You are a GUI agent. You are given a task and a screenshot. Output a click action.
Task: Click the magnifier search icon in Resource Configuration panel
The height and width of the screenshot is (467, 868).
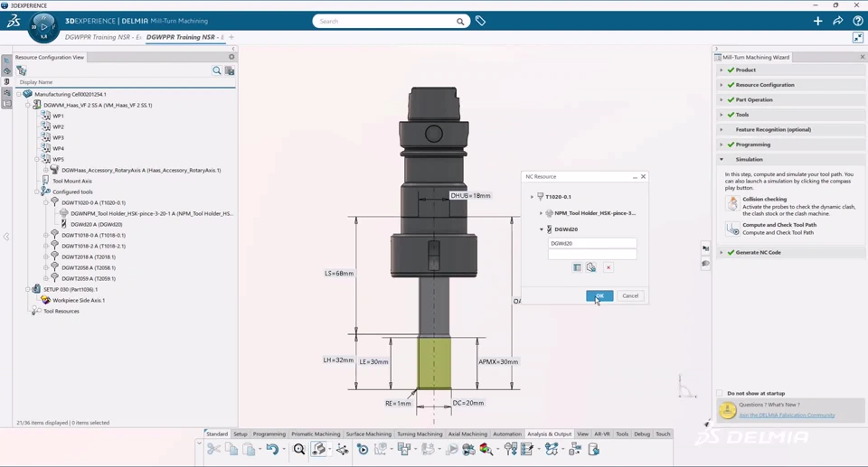pyautogui.click(x=216, y=70)
